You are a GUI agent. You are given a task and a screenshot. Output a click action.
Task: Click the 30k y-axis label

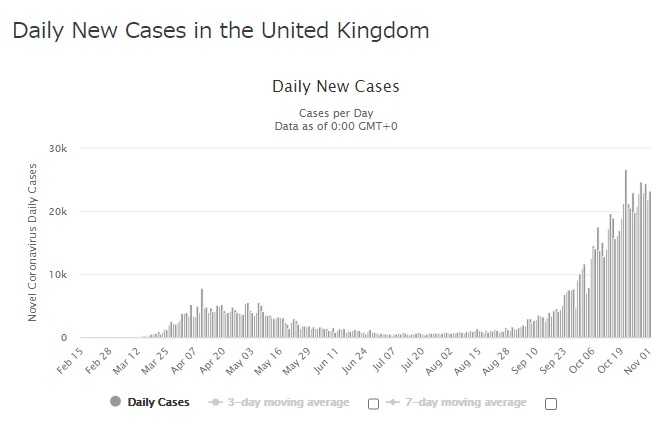pyautogui.click(x=58, y=148)
